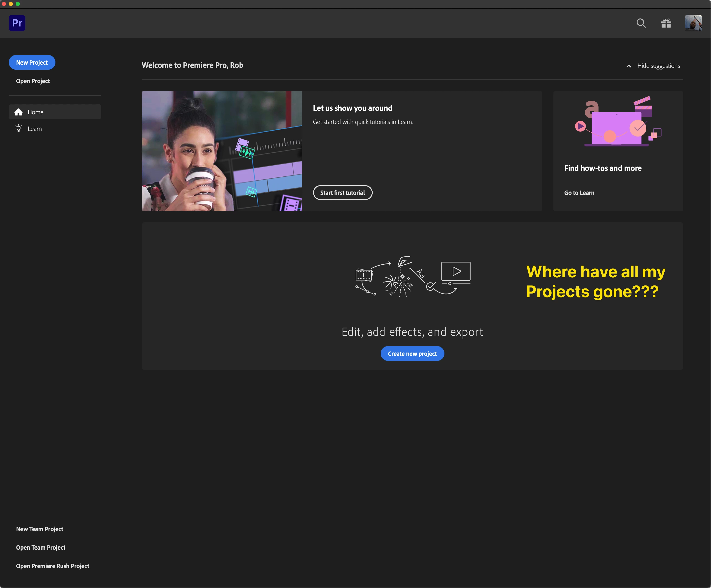Viewport: 711px width, 588px height.
Task: Select the Learn navigation item
Action: [x=35, y=129]
